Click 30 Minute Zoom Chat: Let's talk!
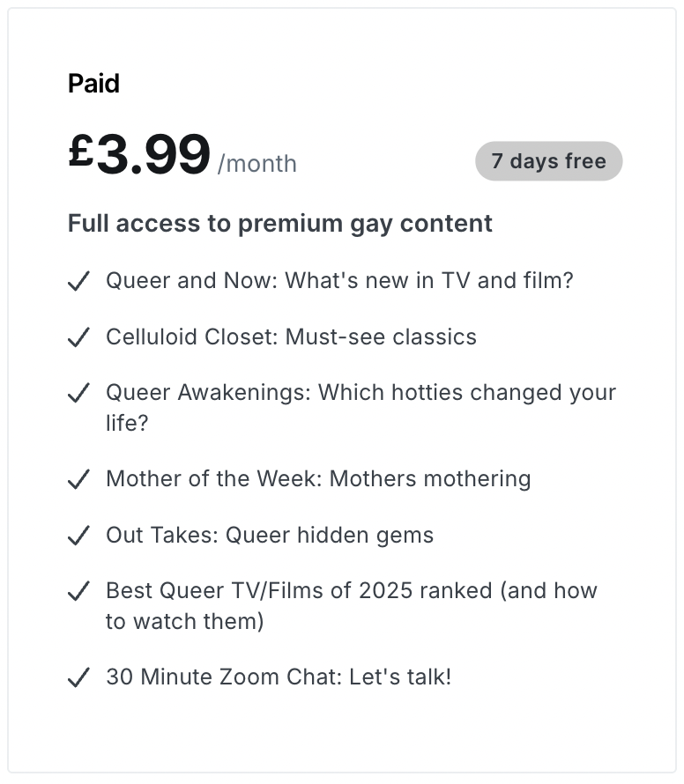Viewport: 684px width, 784px height. tap(279, 677)
